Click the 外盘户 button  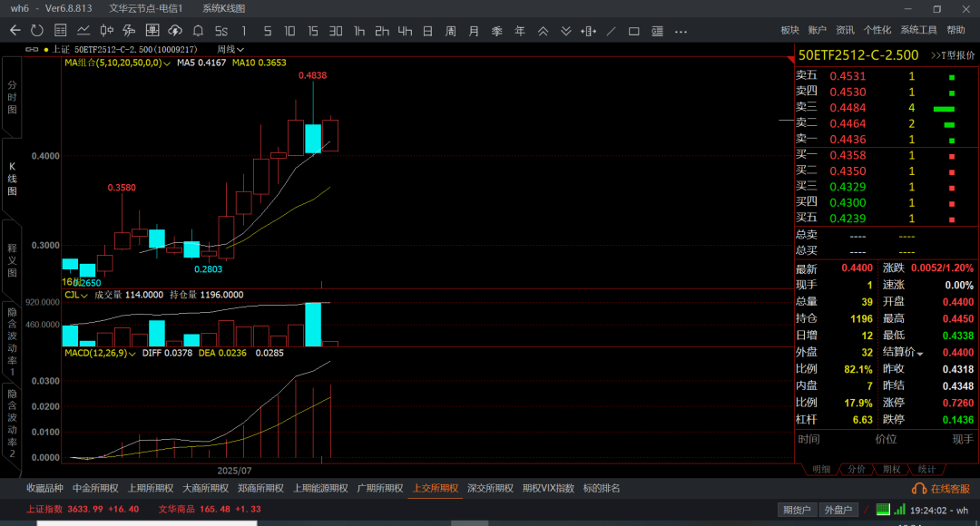coord(838,510)
